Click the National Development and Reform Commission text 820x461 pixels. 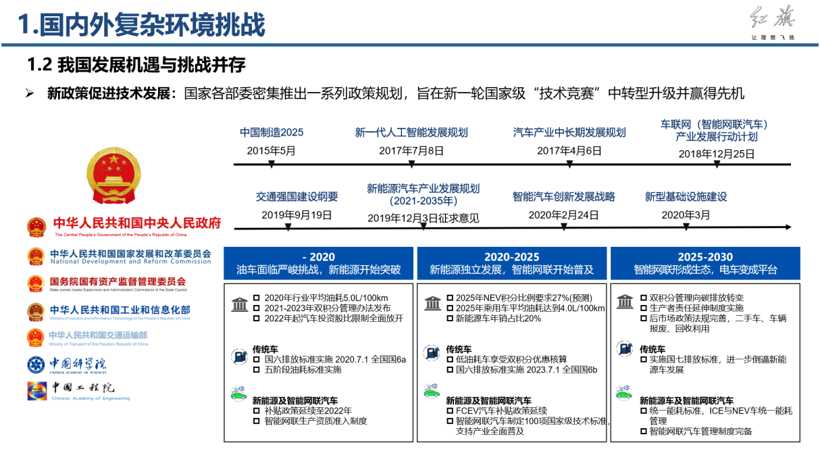click(131, 261)
